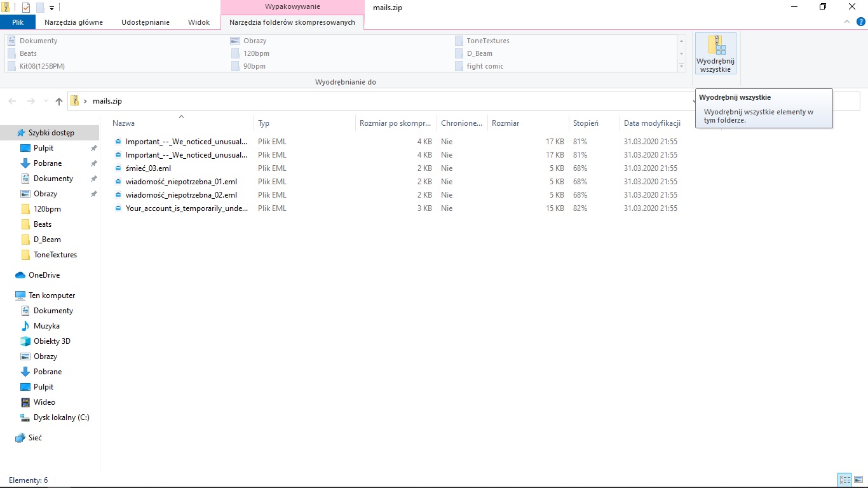Expand the destination gallery with More arrow
The height and width of the screenshot is (488, 868).
click(x=681, y=66)
